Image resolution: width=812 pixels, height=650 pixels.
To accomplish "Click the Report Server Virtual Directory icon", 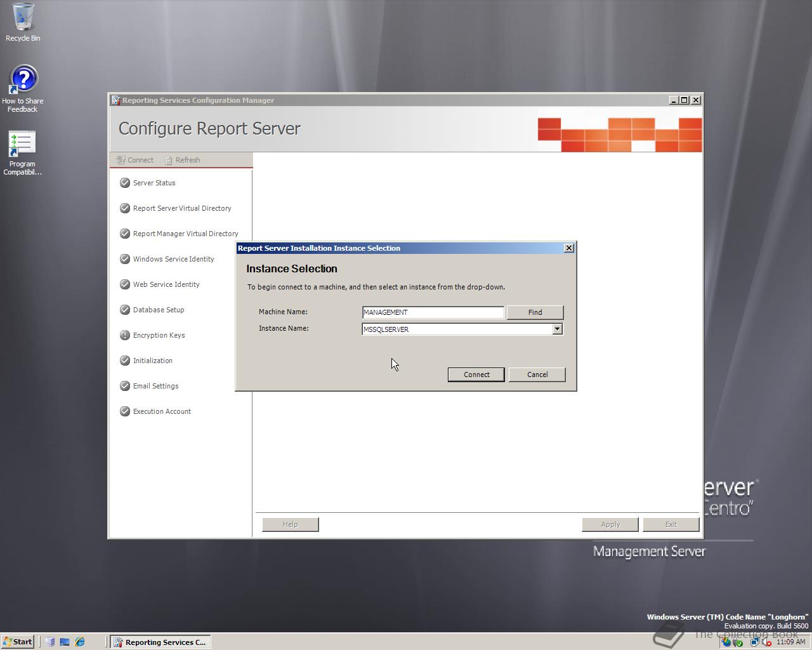I will point(125,208).
